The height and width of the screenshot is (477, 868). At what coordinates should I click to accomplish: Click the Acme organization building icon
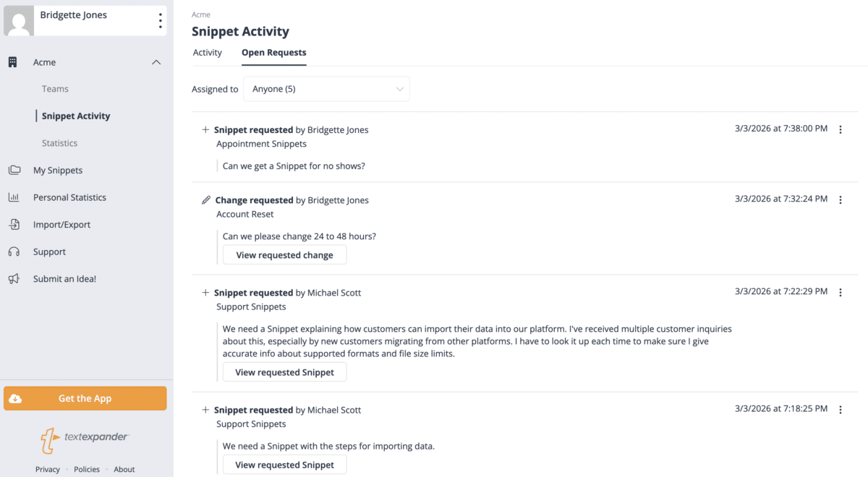pyautogui.click(x=13, y=62)
